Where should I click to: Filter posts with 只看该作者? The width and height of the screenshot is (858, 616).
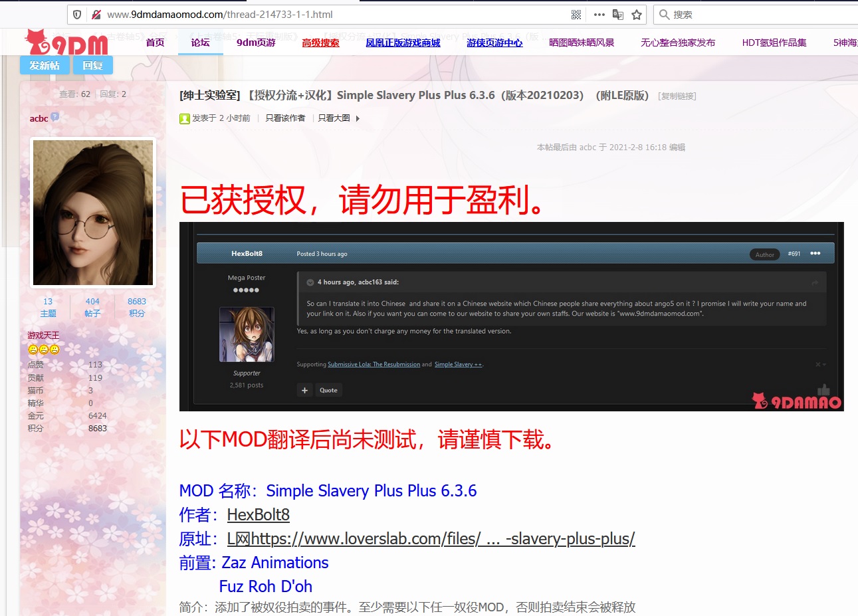[285, 118]
